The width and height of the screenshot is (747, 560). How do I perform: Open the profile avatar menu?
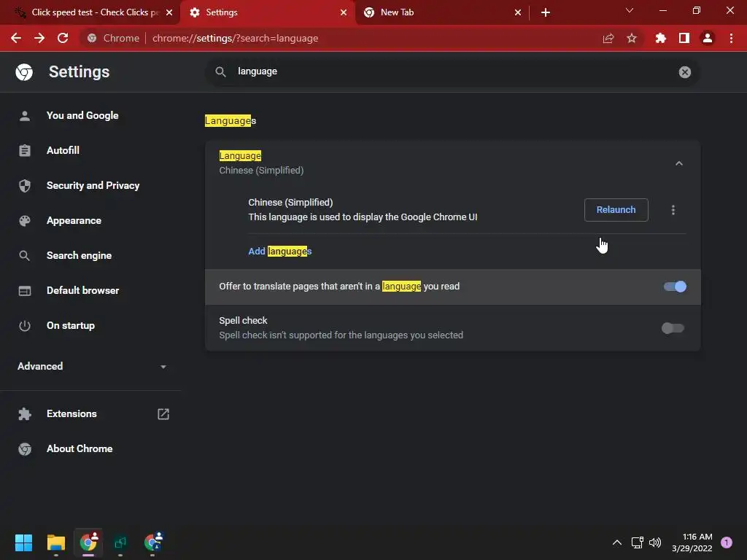(x=708, y=38)
